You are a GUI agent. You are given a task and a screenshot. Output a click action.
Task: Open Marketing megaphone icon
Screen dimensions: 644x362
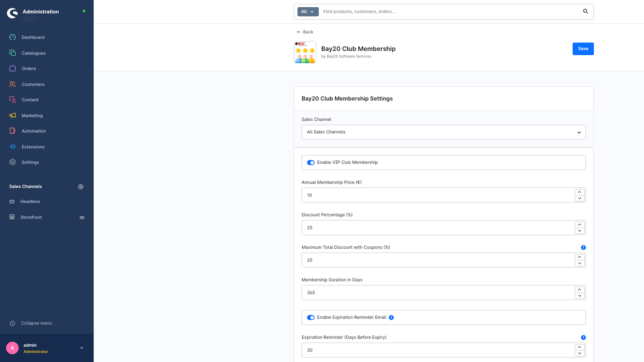12,115
